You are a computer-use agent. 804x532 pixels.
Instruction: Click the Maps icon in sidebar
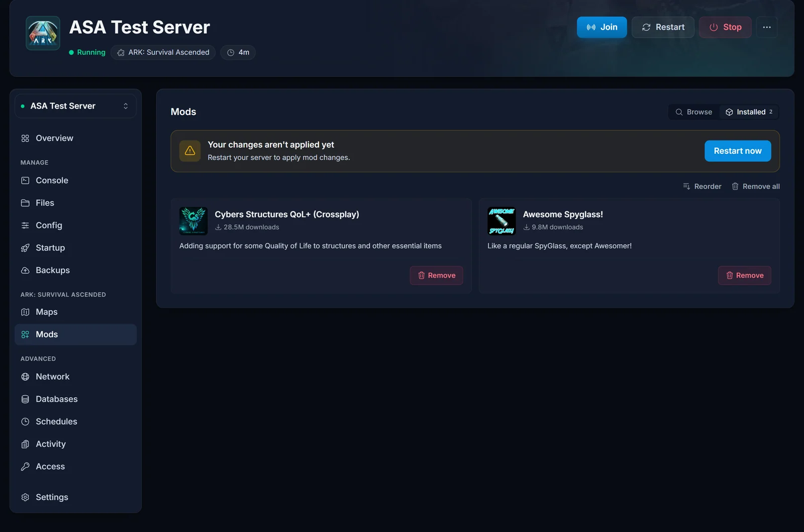(x=25, y=312)
